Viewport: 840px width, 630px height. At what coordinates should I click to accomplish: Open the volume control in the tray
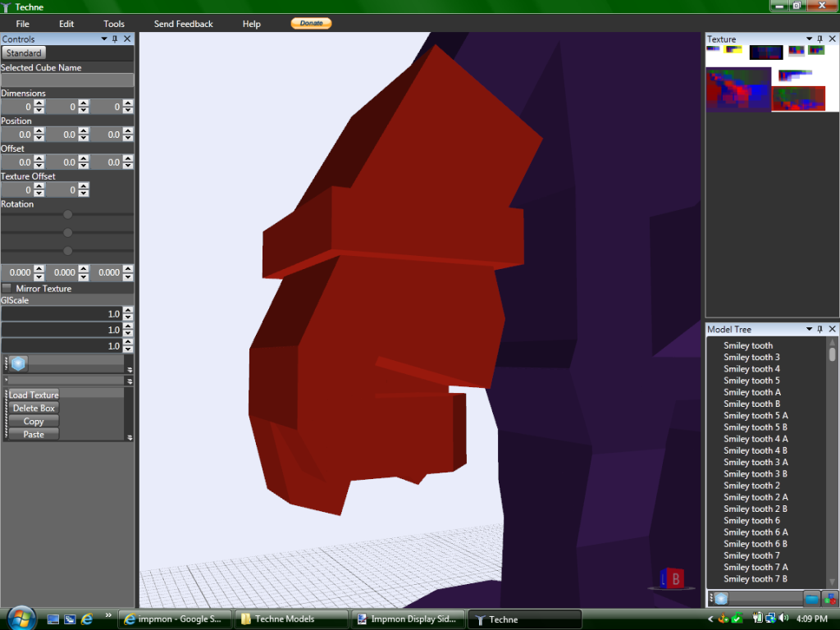[x=783, y=619]
